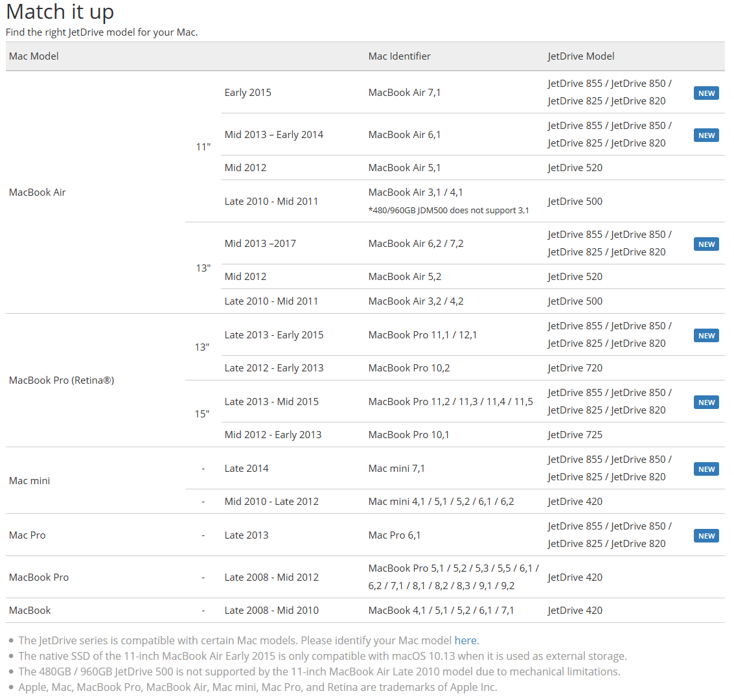Click the NEW badge for MacBook Pro 11,1 / 12,1
Viewport: 734px width, 700px height.
[x=706, y=336]
